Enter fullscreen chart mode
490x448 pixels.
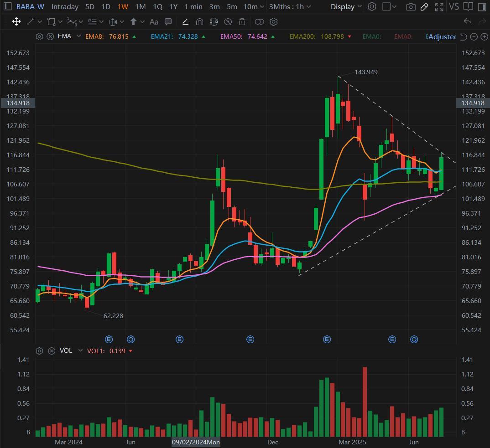[439, 7]
